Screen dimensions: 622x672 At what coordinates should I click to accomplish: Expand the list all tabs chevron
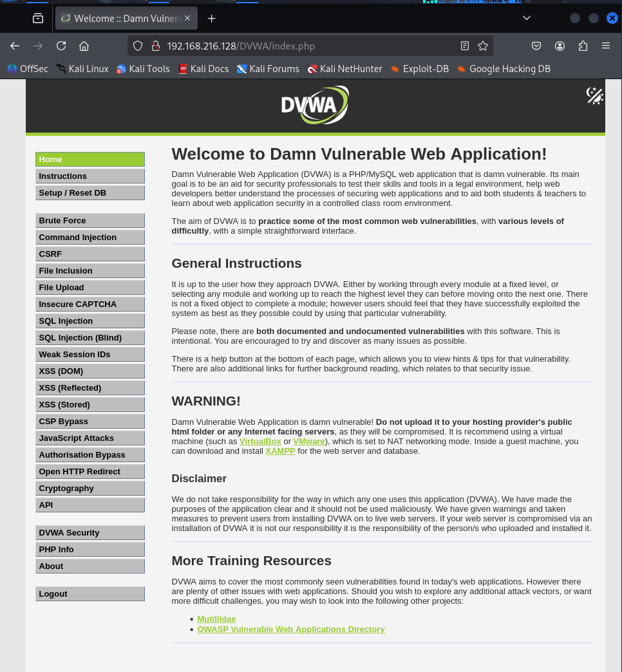pos(527,18)
